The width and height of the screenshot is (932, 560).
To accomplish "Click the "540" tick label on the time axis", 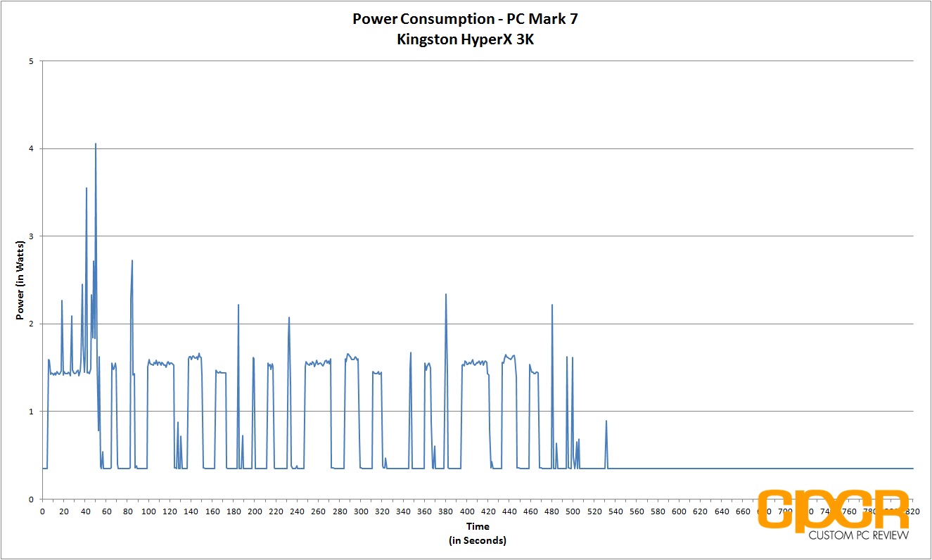I will (615, 511).
